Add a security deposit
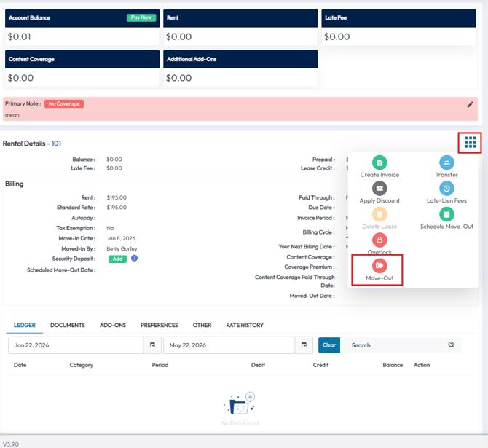488x448 pixels. (x=117, y=259)
